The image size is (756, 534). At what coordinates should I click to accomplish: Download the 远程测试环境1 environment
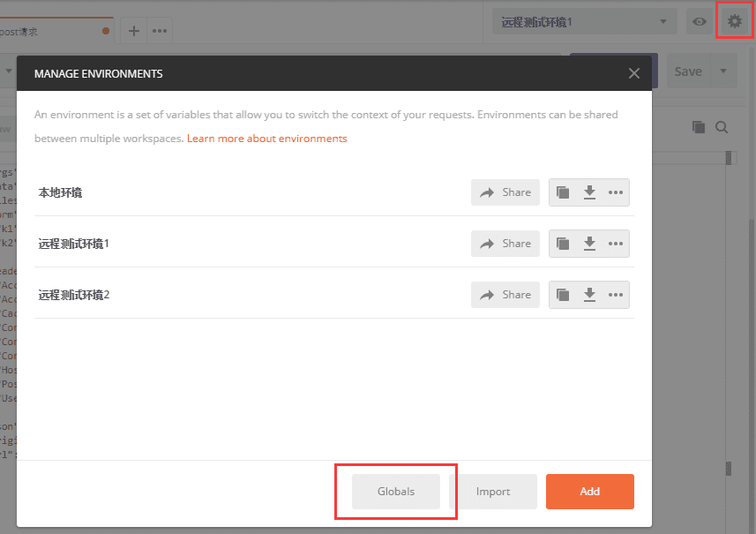[589, 244]
